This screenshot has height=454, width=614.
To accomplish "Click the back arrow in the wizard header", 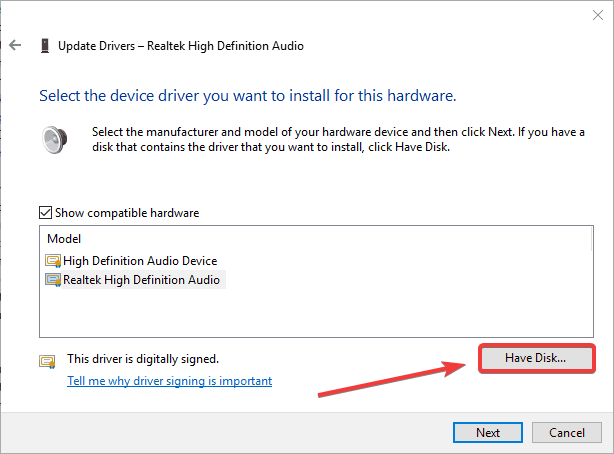I will [15, 45].
